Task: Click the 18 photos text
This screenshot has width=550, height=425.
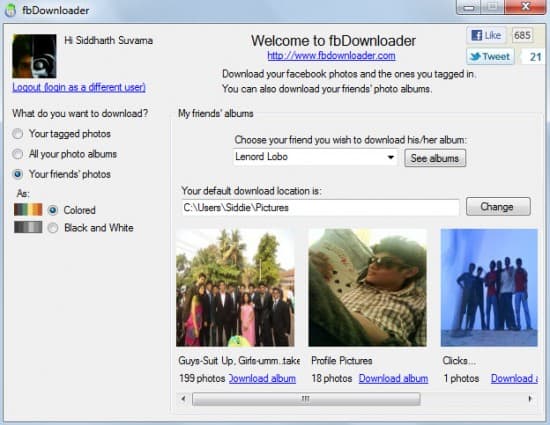Action: (x=331, y=378)
